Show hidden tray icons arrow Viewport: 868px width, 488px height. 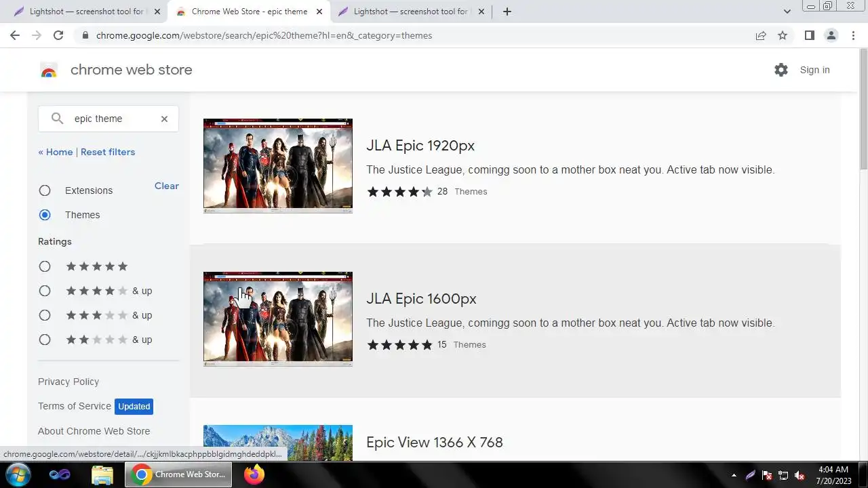coord(734,475)
